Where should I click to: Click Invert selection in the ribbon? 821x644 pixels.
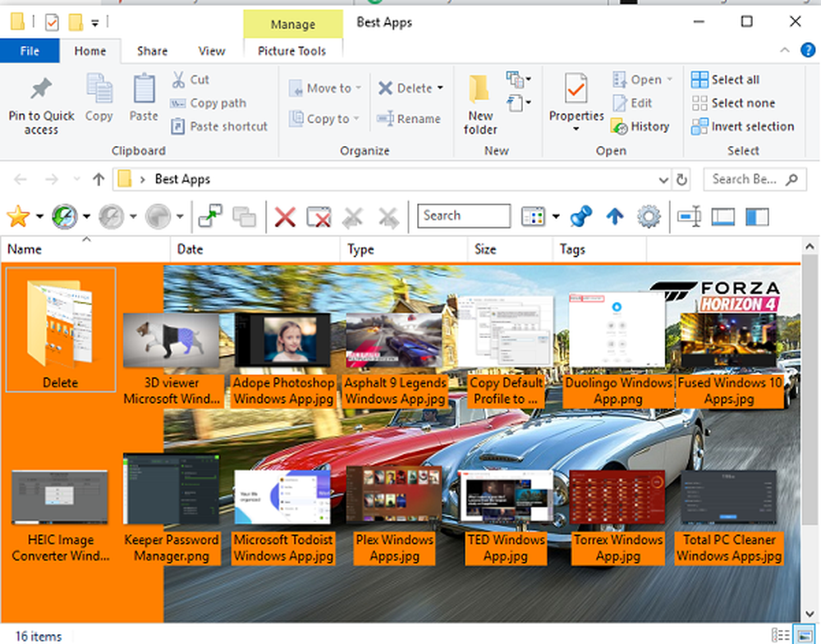(x=742, y=126)
